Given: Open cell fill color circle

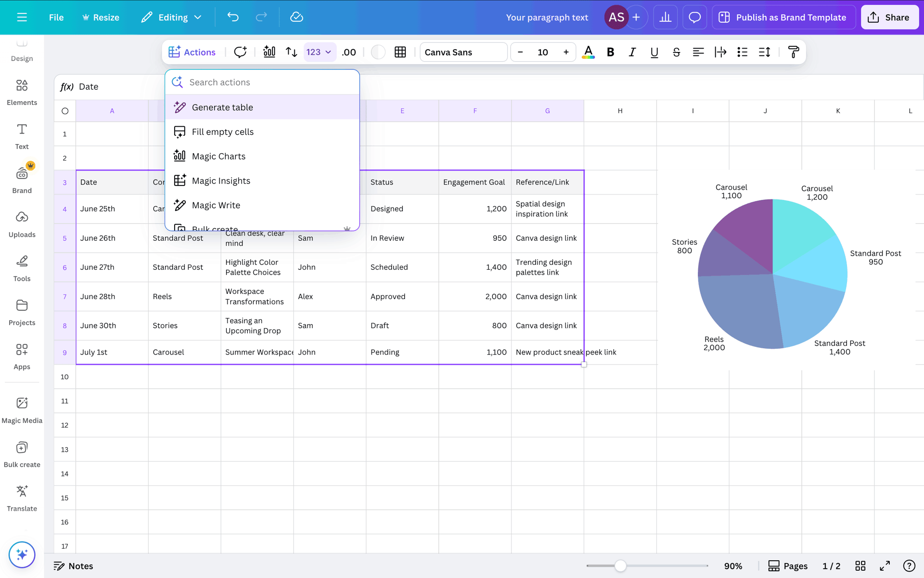Looking at the screenshot, I should pyautogui.click(x=378, y=52).
